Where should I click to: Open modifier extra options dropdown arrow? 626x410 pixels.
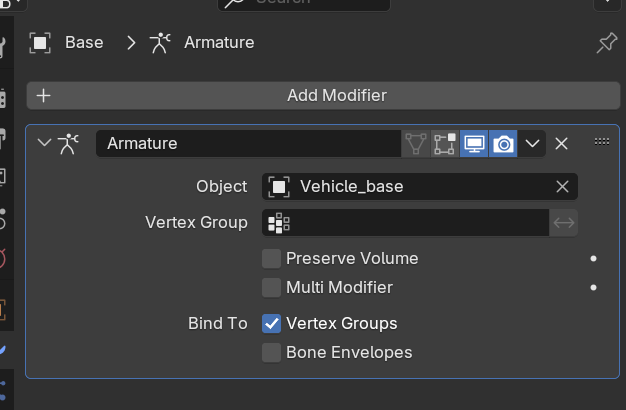coord(533,144)
